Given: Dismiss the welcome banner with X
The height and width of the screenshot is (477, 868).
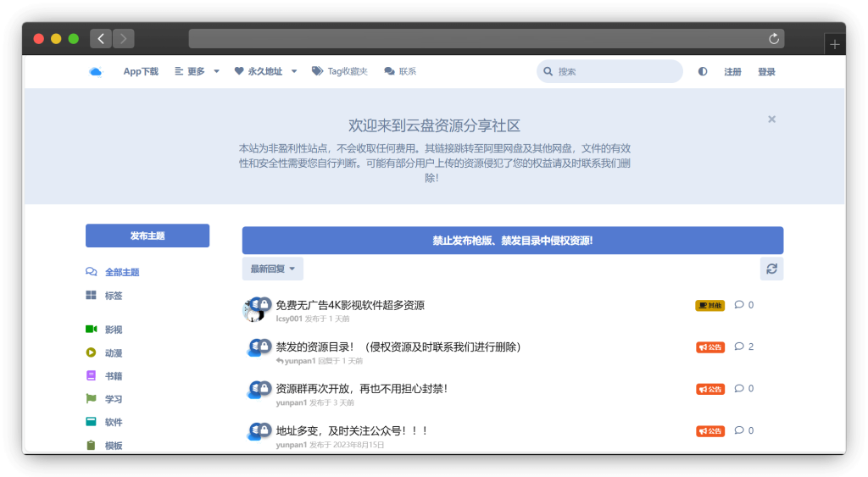Looking at the screenshot, I should pyautogui.click(x=771, y=119).
